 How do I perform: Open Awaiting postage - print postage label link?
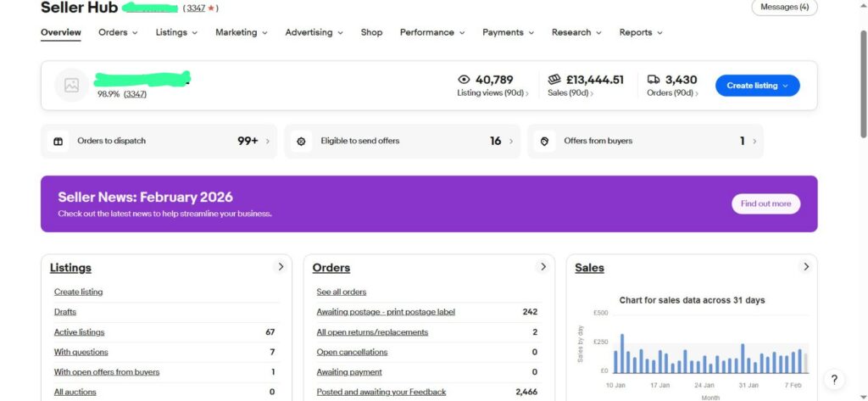(x=386, y=312)
